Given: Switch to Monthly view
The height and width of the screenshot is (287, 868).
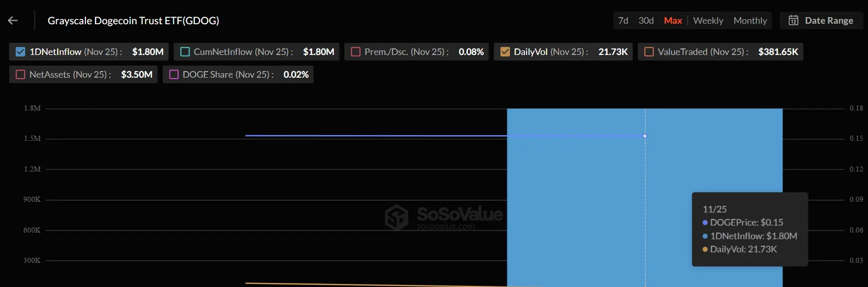Looking at the screenshot, I should (x=750, y=21).
